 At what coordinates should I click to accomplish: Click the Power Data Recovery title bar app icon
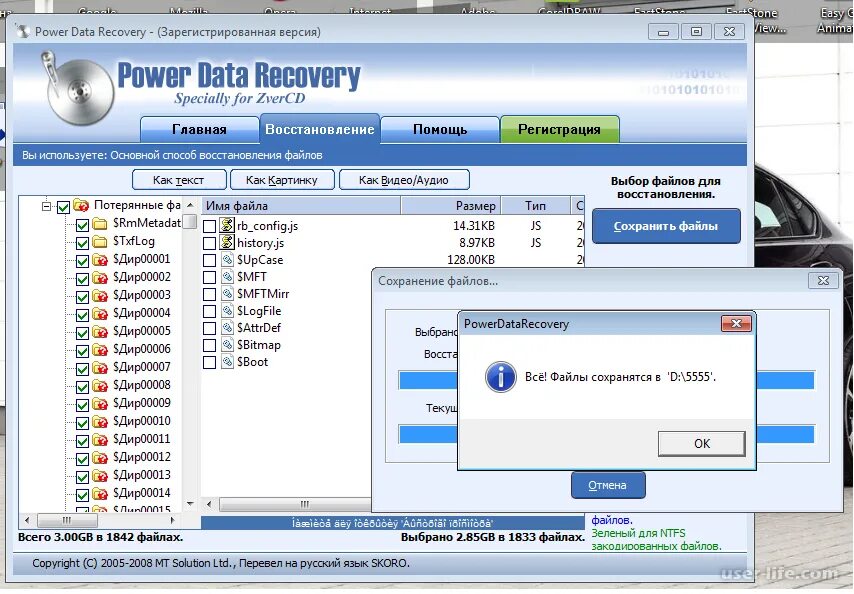22,31
